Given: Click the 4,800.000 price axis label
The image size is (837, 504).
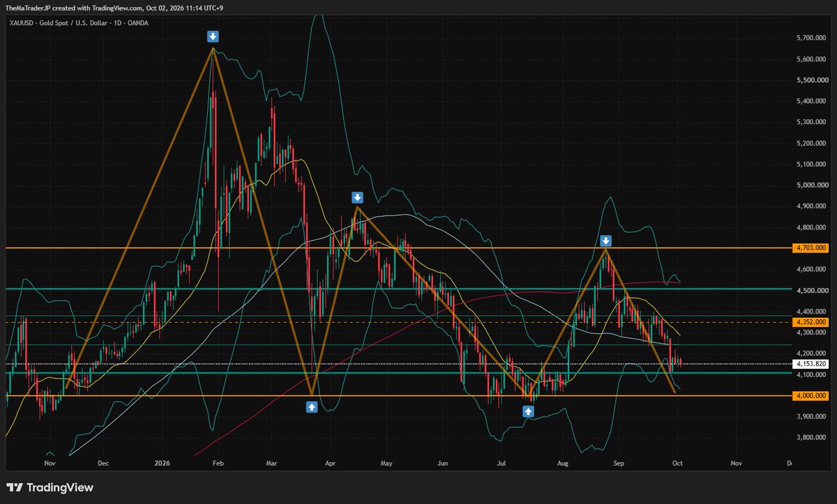Looking at the screenshot, I should pyautogui.click(x=811, y=227).
